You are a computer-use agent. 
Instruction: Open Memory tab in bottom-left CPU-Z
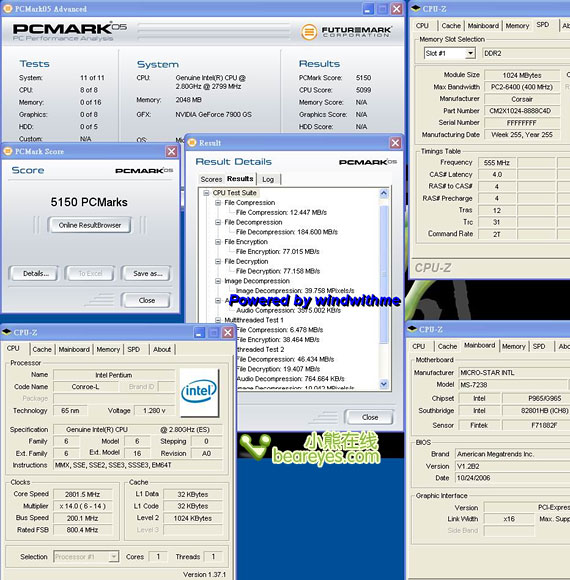pos(108,350)
